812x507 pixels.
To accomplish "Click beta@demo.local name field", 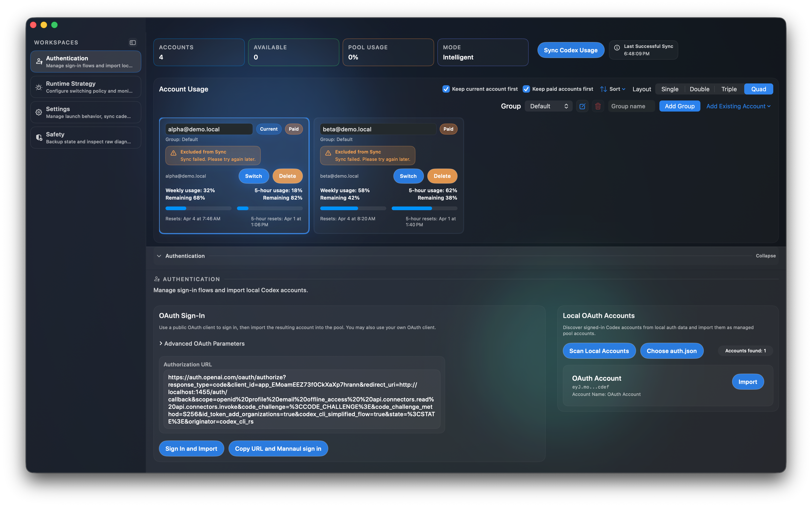I will click(x=378, y=129).
